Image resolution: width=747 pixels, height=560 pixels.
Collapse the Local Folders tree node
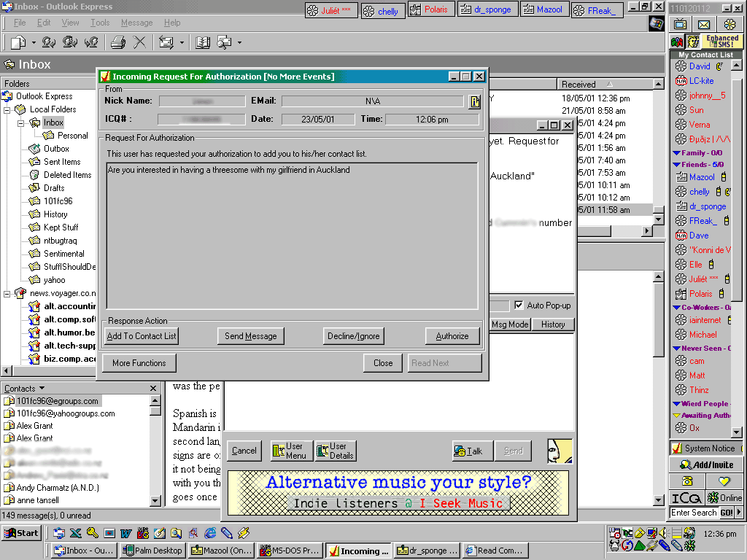coord(7,110)
